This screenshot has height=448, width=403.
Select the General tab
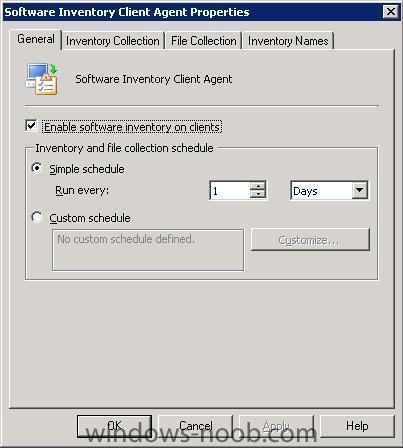pos(36,39)
